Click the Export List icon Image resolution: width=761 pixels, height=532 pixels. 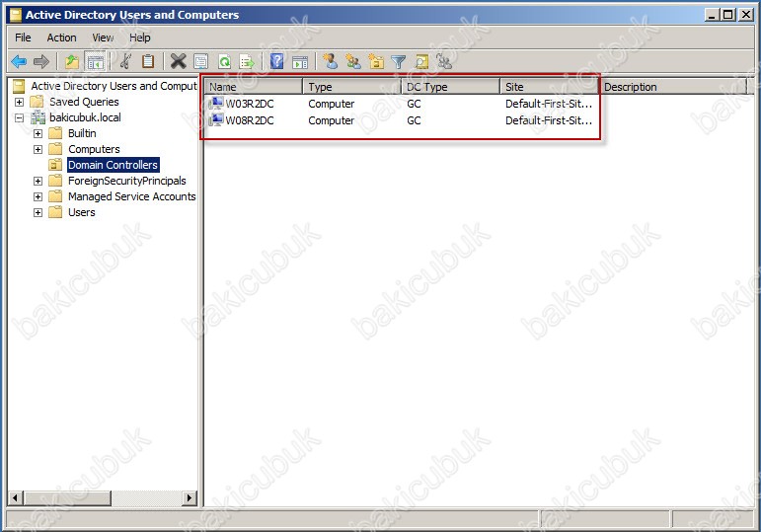[x=247, y=61]
